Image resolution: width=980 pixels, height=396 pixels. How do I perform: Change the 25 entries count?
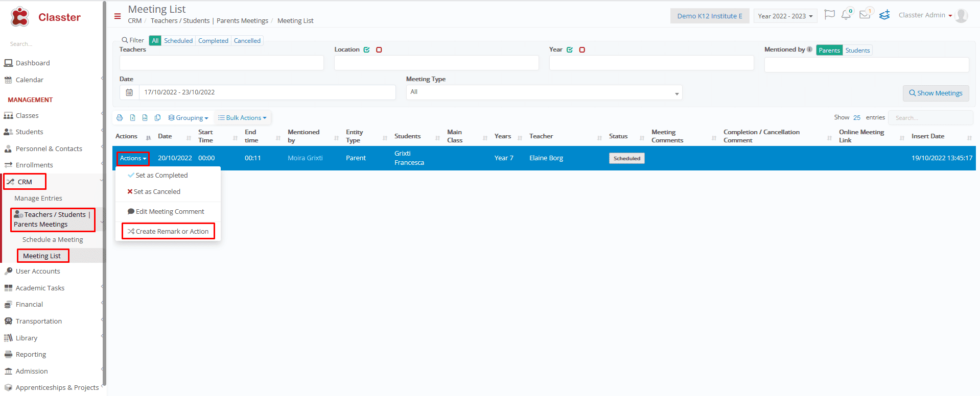857,117
